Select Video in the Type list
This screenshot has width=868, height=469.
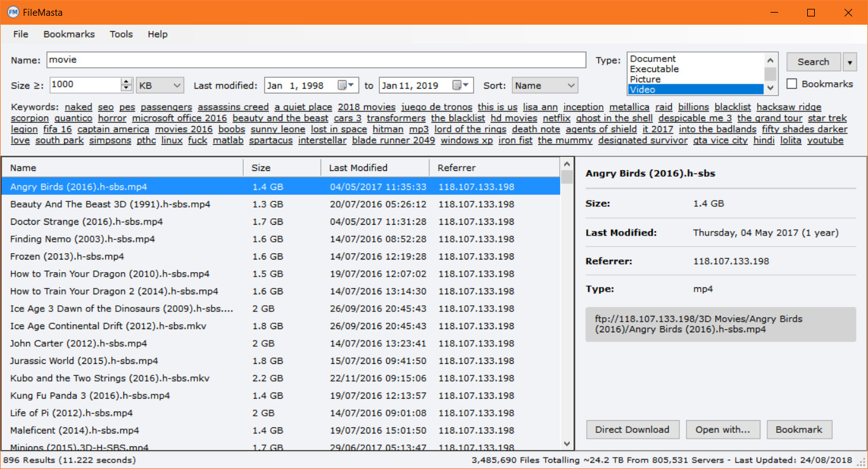click(696, 89)
